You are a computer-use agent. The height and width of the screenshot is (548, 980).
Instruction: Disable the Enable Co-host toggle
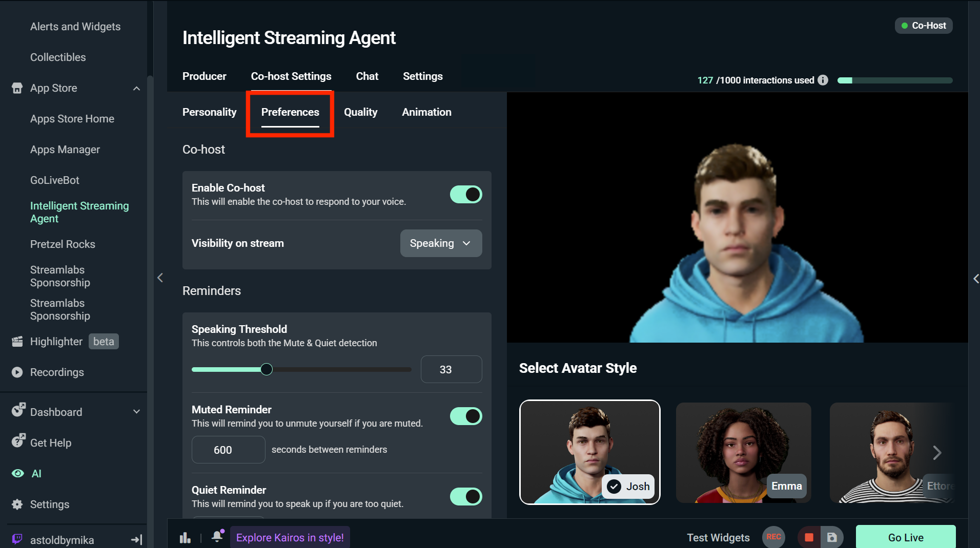[465, 194]
